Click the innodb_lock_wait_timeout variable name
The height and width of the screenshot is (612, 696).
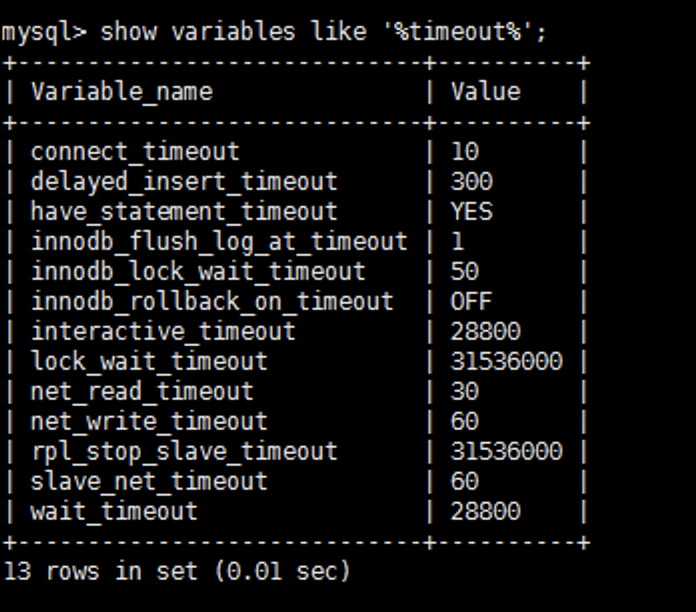[x=198, y=272]
